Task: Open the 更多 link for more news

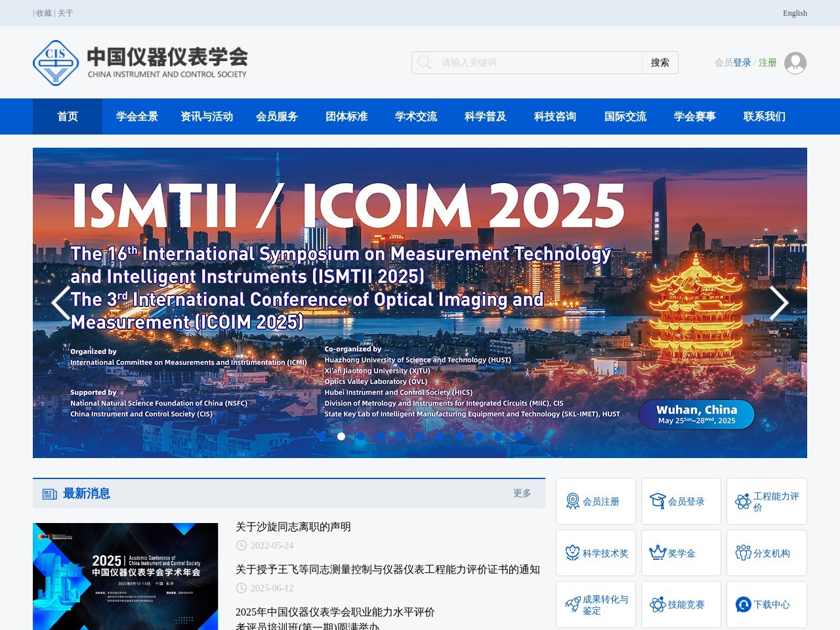Action: (522, 493)
